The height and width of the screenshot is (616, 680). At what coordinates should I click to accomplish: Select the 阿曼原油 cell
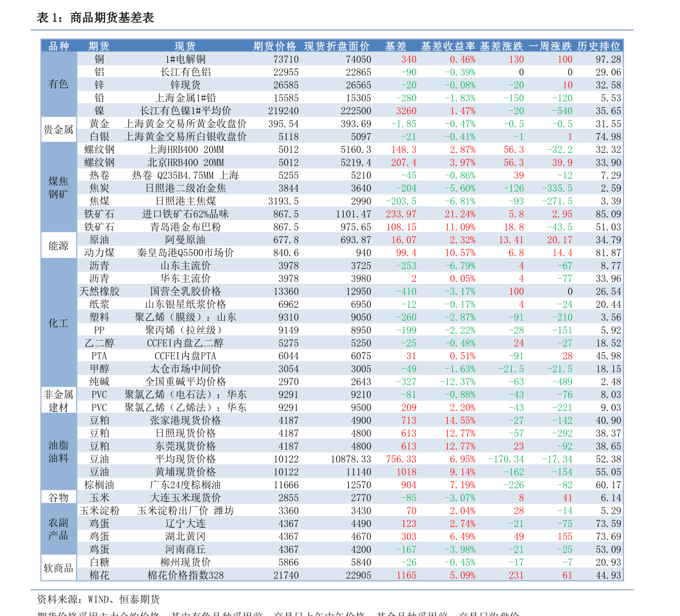point(185,240)
